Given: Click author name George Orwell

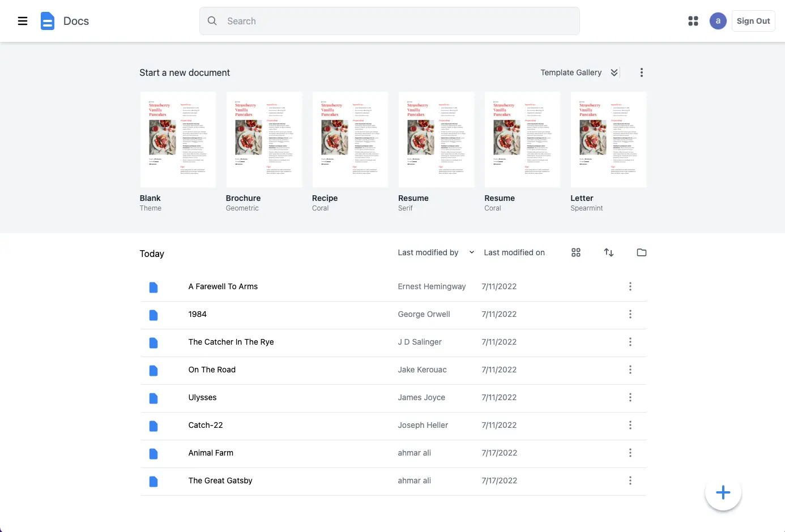Looking at the screenshot, I should point(424,314).
